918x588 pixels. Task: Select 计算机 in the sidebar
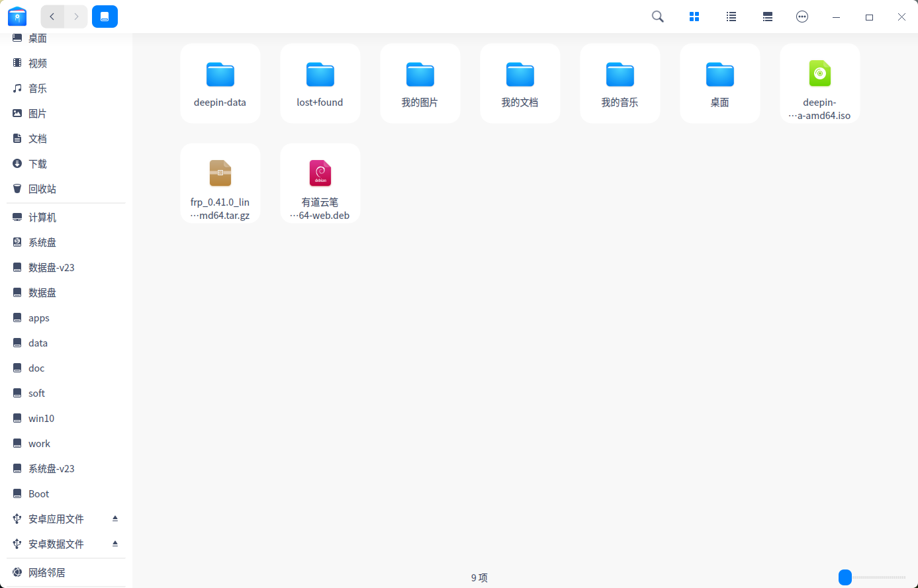point(66,218)
